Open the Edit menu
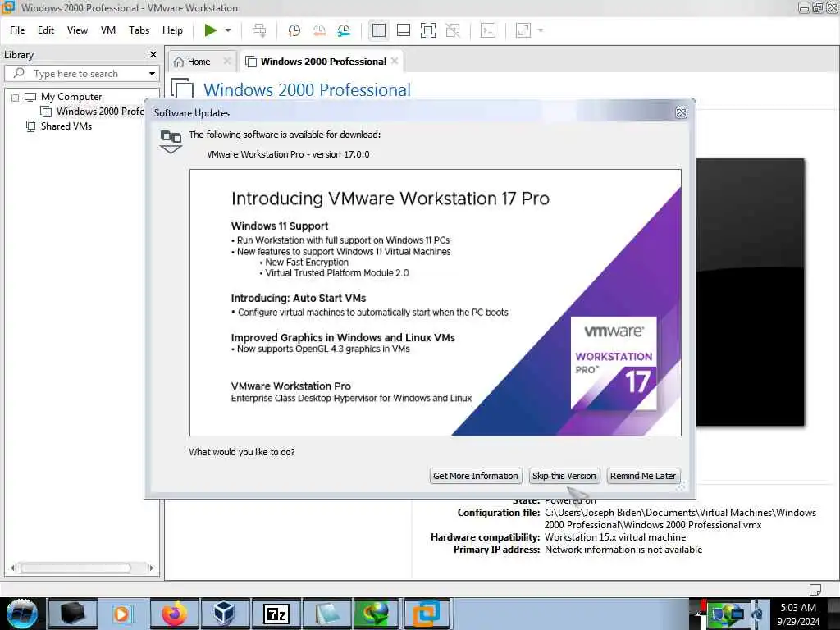The height and width of the screenshot is (630, 840). coord(46,30)
